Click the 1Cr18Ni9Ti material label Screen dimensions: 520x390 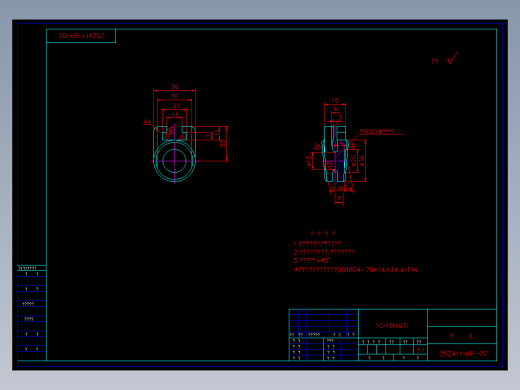pyautogui.click(x=392, y=326)
